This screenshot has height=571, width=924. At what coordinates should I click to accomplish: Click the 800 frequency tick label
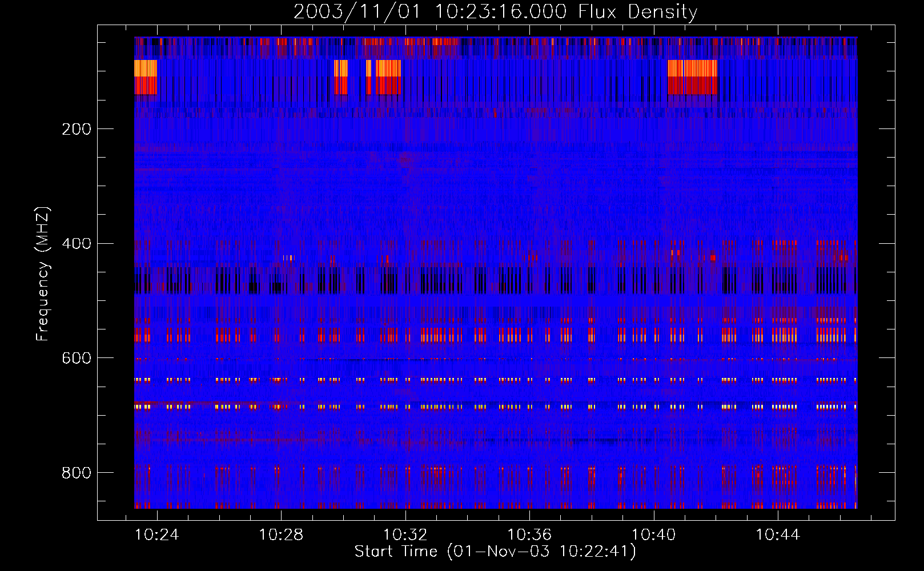[77, 473]
